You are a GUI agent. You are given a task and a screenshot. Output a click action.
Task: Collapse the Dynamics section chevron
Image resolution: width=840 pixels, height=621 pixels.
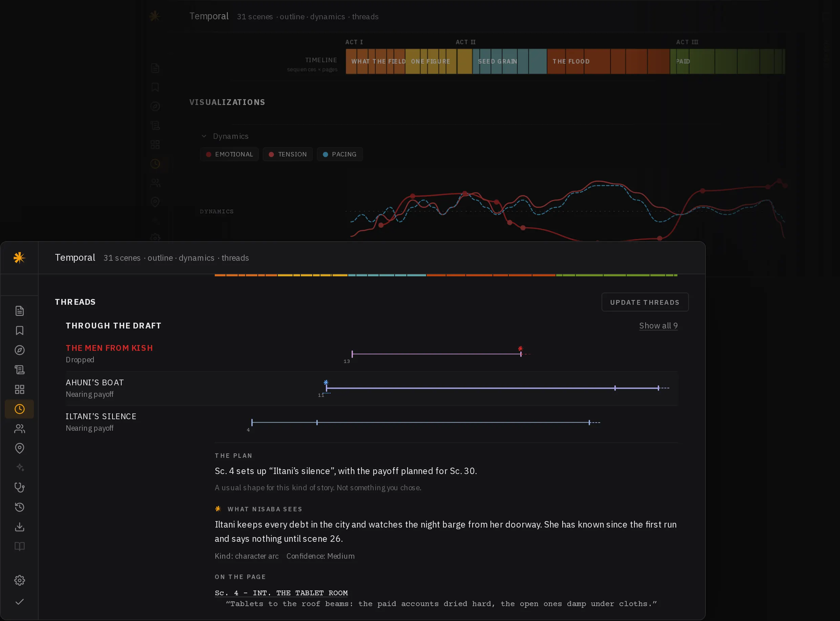click(204, 136)
